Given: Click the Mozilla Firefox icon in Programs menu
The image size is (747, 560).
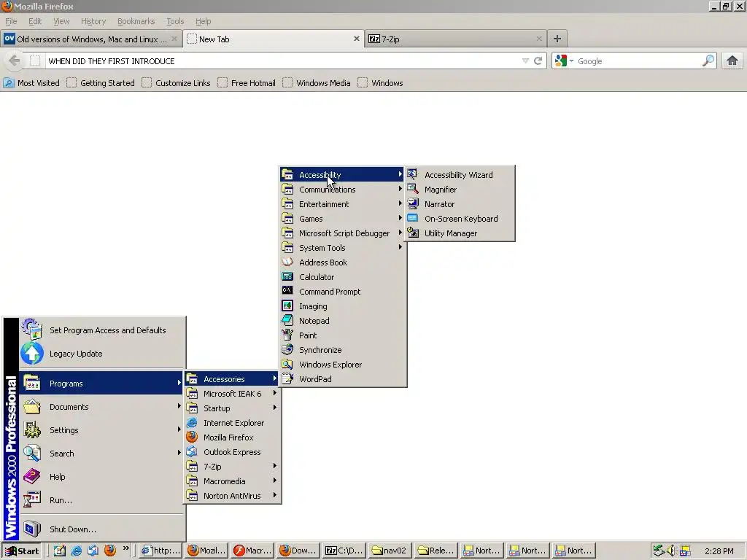Looking at the screenshot, I should [192, 437].
